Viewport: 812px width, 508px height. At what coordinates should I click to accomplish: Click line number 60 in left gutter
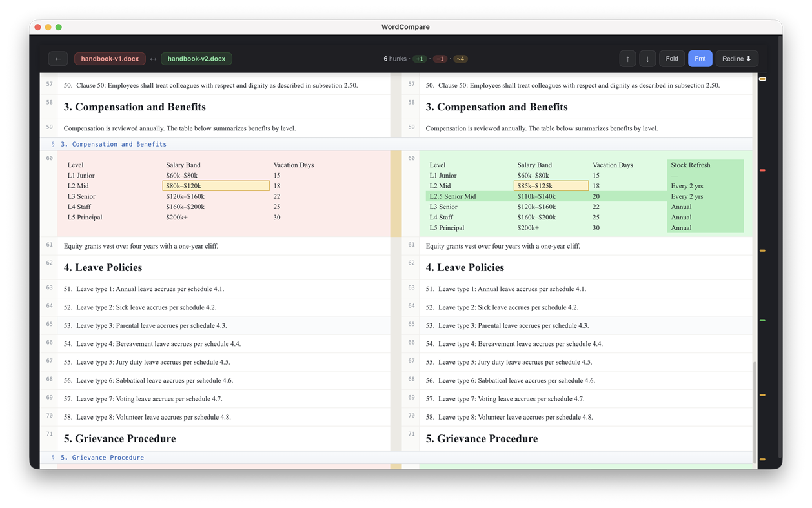[49, 158]
